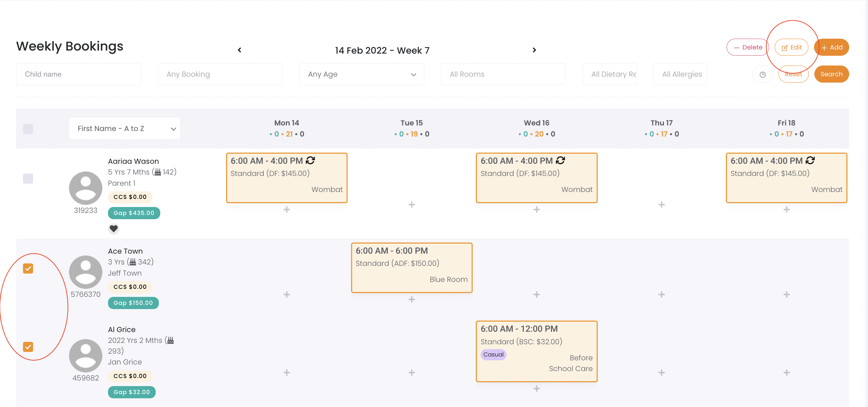The width and height of the screenshot is (868, 407).
Task: Click the heart icon under Aariaa Wason
Action: click(114, 229)
